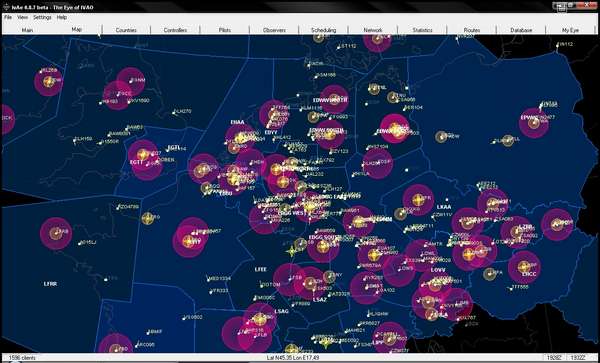Open the Observers tab

[274, 30]
